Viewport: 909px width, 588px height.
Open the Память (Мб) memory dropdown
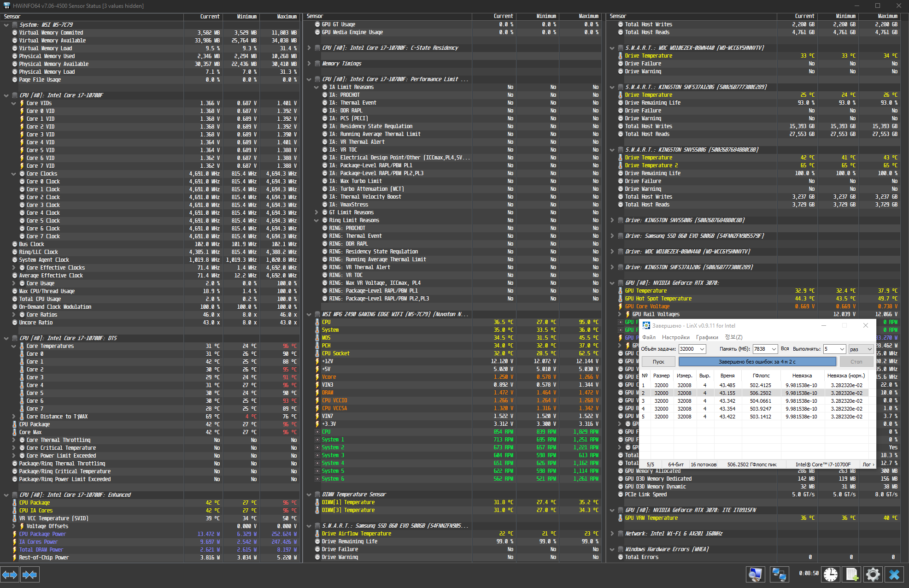tap(774, 349)
